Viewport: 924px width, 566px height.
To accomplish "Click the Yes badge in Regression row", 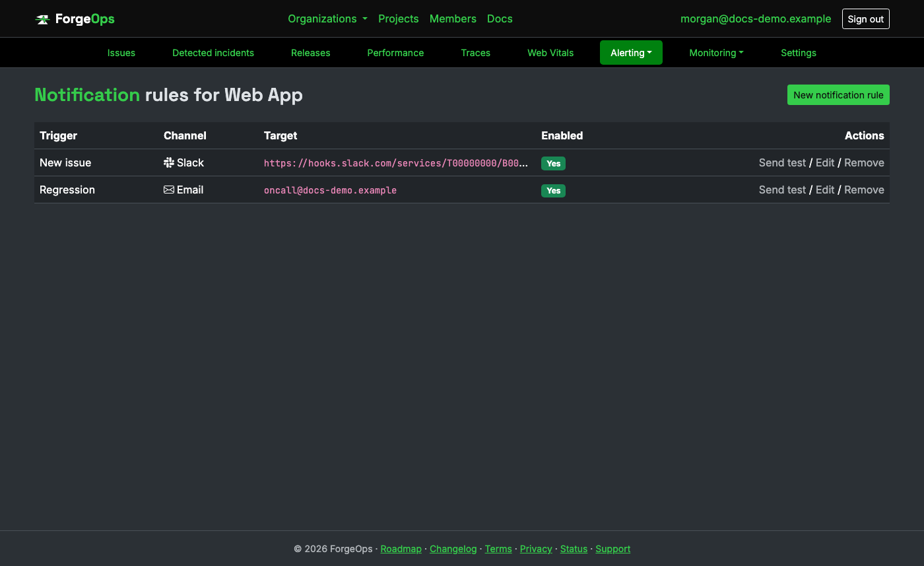I will point(553,191).
